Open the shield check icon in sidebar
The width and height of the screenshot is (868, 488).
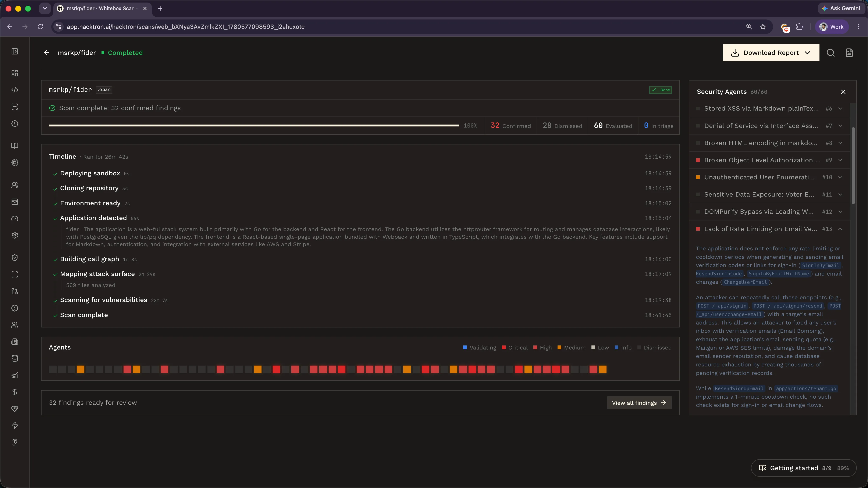coord(14,258)
